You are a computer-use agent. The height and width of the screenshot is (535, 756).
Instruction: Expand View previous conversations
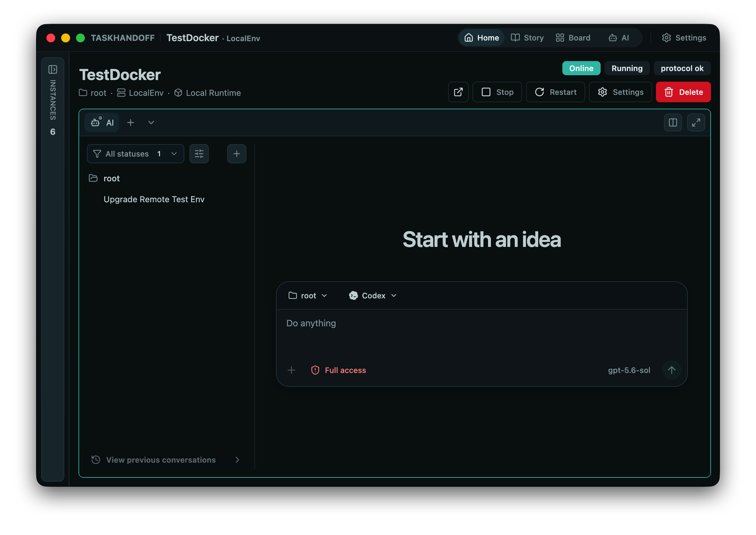click(166, 459)
